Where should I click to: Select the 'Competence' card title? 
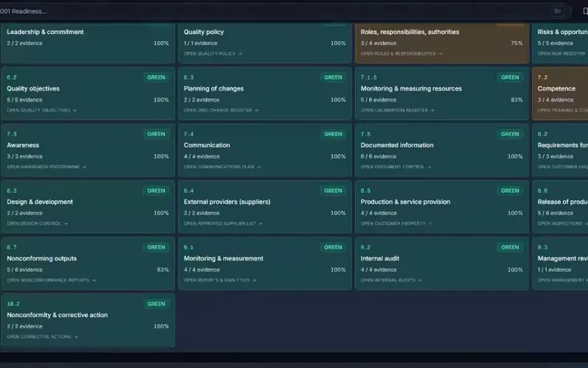click(x=556, y=88)
